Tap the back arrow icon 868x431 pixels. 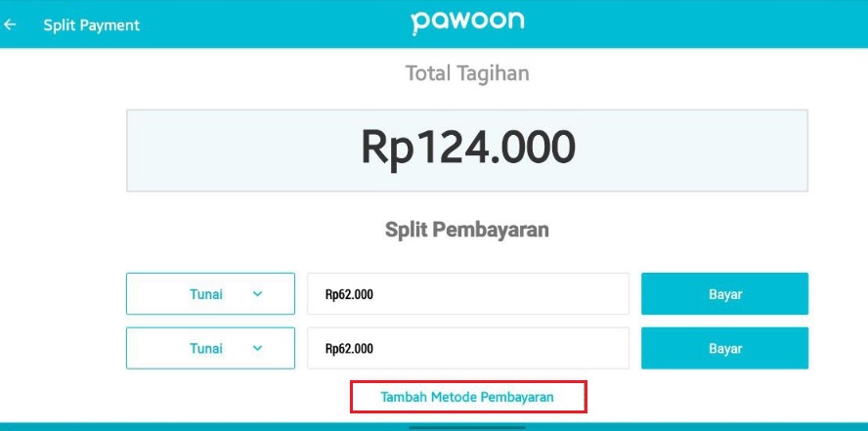click(x=11, y=24)
